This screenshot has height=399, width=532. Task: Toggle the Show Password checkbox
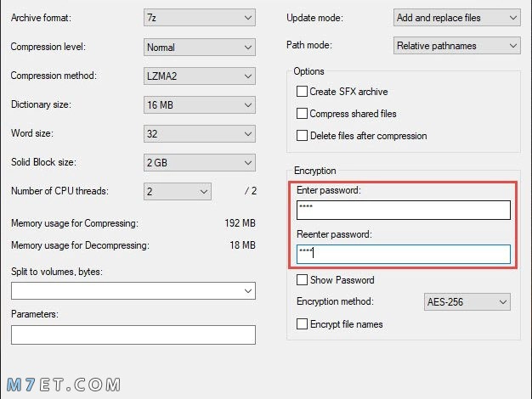click(x=302, y=280)
